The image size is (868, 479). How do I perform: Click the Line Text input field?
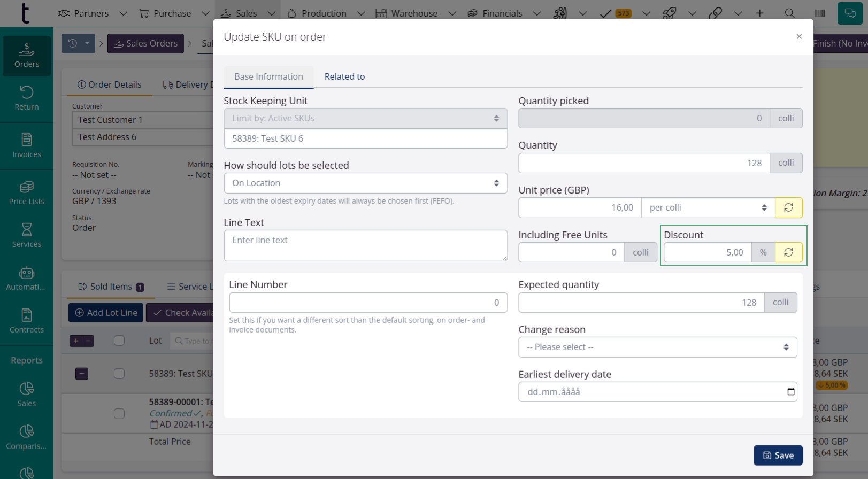coord(365,245)
